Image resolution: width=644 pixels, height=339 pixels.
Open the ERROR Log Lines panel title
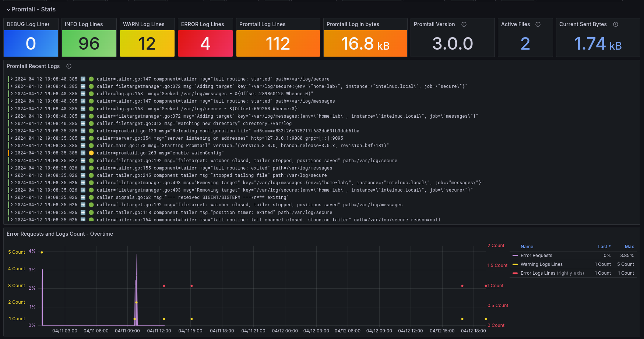click(x=203, y=24)
